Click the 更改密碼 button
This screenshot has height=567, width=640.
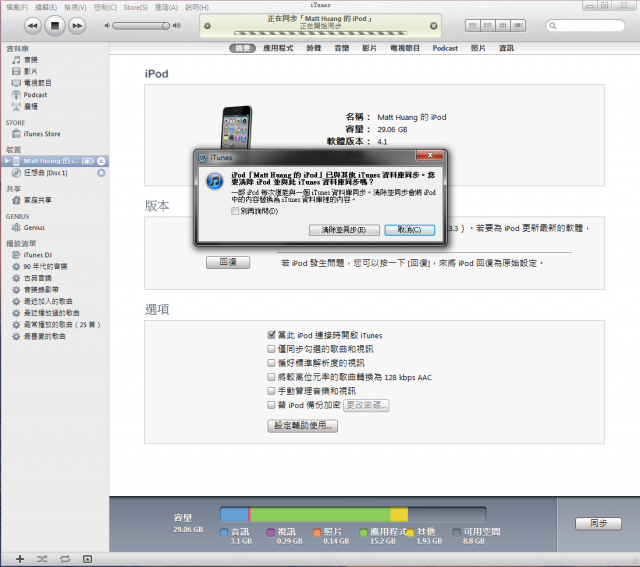pos(366,405)
